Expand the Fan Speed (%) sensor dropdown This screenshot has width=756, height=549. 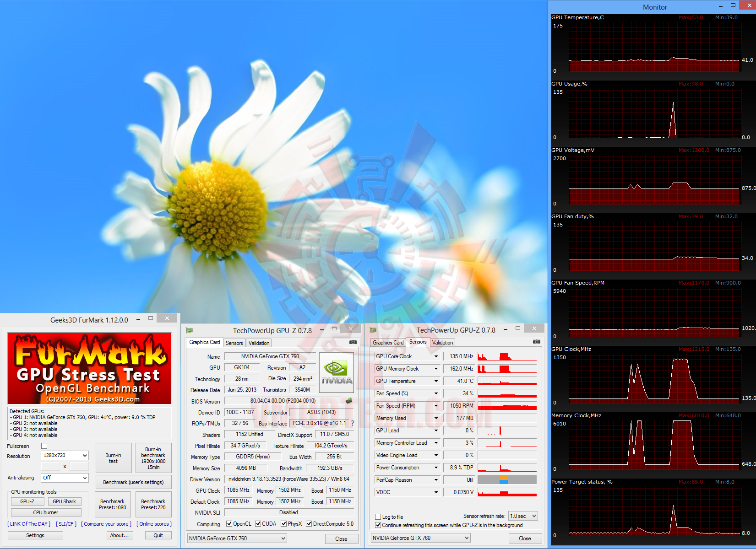436,393
